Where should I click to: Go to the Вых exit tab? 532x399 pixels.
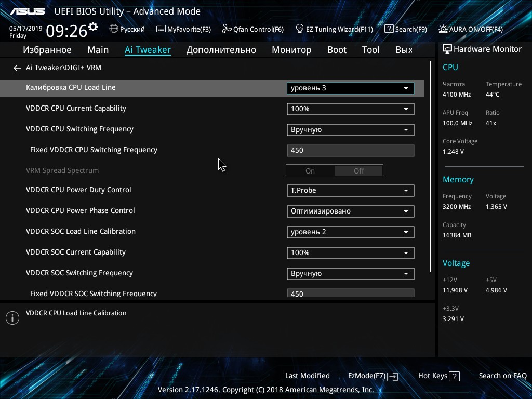click(x=404, y=50)
